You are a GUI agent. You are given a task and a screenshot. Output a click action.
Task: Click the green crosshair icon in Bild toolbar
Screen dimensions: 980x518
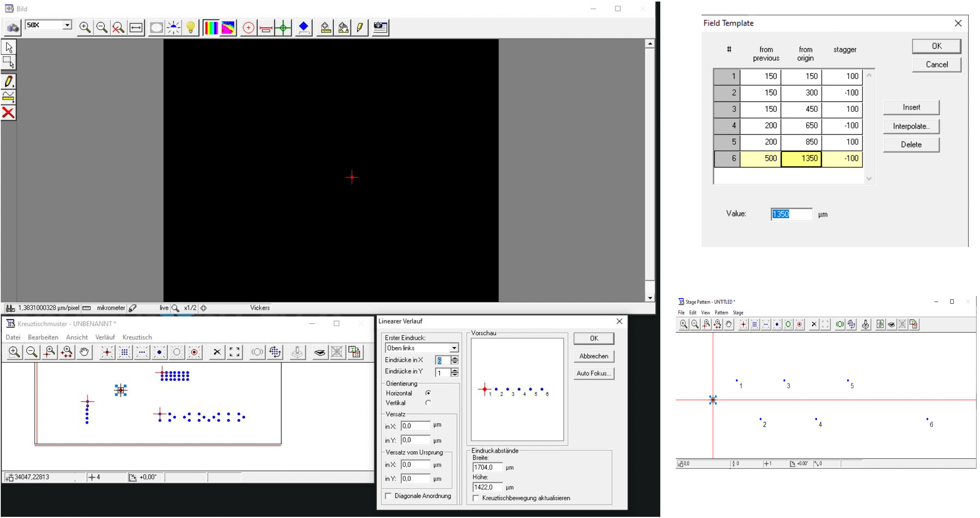click(x=283, y=28)
